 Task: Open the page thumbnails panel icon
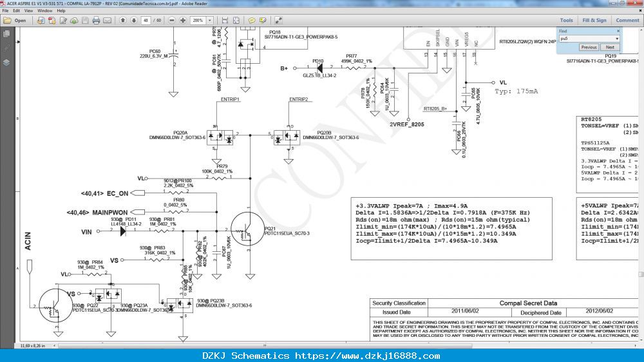(6, 33)
